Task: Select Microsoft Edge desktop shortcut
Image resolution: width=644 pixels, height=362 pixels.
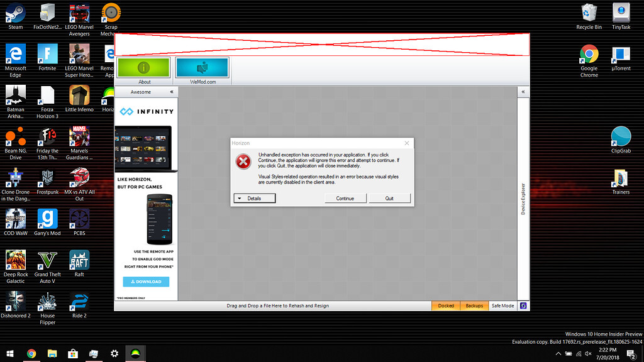Action: pos(16,60)
